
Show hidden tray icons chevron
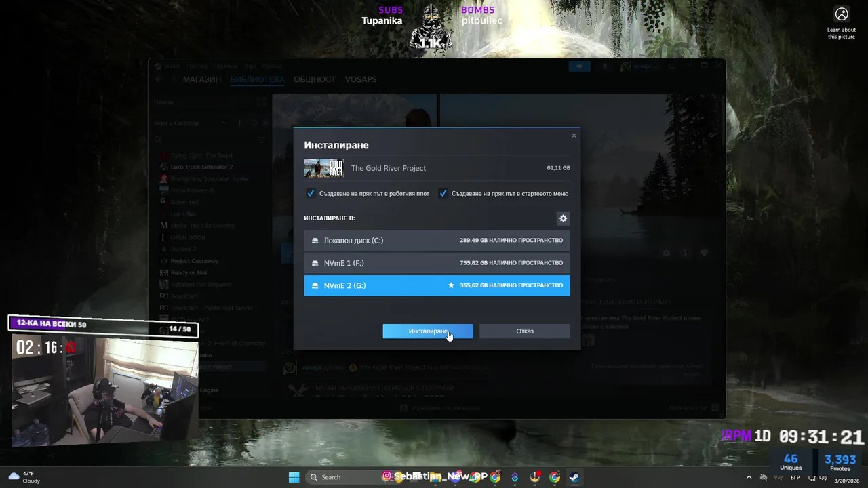(749, 477)
